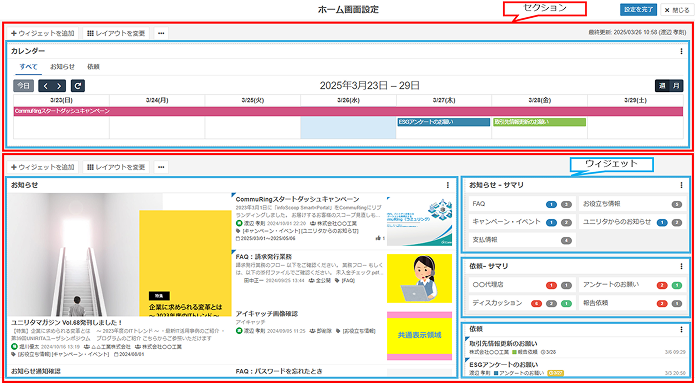
Task: Open the FAQ：パスワードを忘れたとき article
Action: (x=279, y=371)
